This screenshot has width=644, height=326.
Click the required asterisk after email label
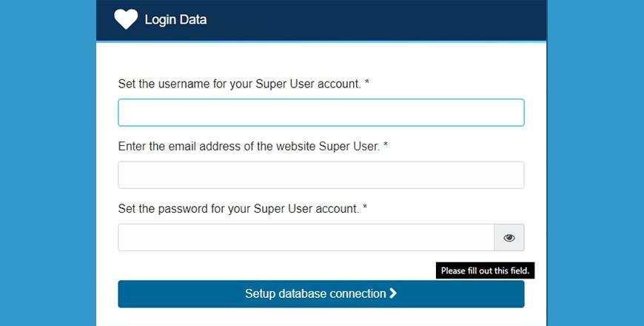click(386, 144)
